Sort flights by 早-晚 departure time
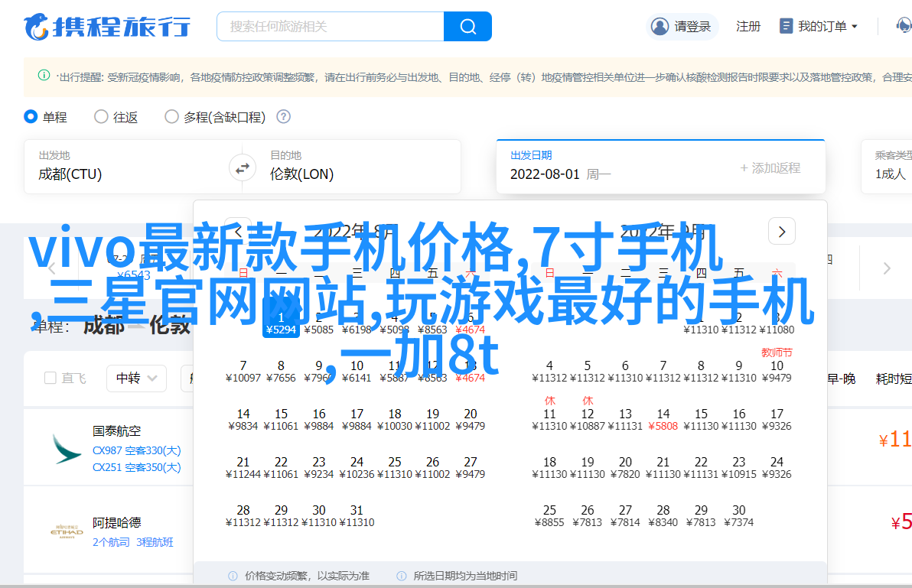 842,378
